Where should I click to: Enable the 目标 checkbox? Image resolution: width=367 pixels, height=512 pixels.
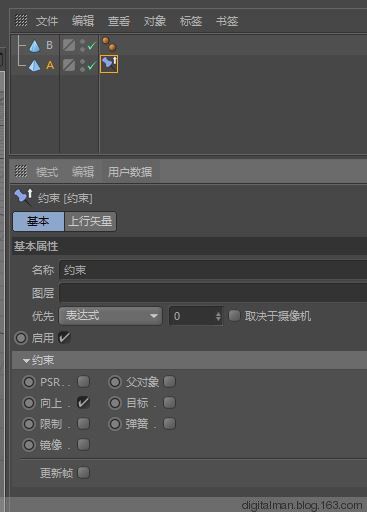169,403
